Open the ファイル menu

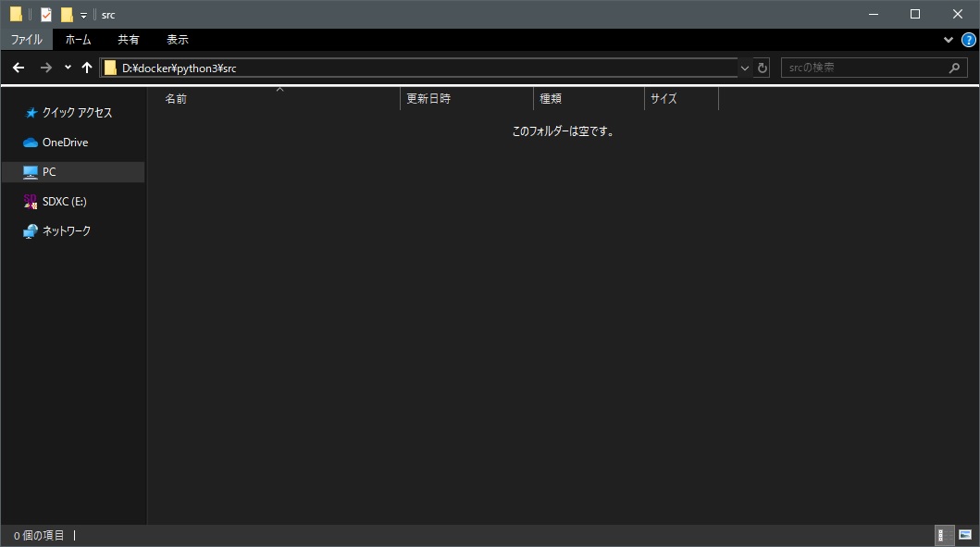click(27, 40)
